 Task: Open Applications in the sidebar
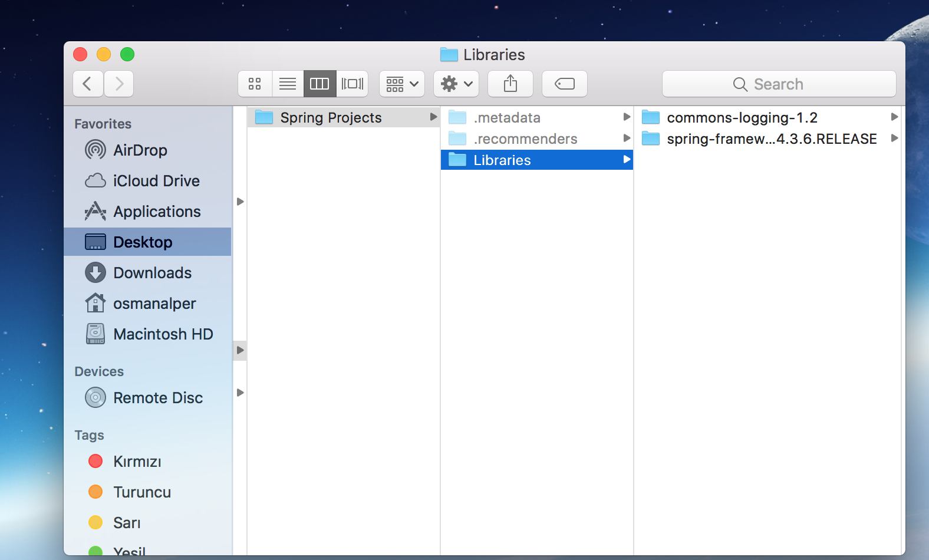pyautogui.click(x=147, y=211)
